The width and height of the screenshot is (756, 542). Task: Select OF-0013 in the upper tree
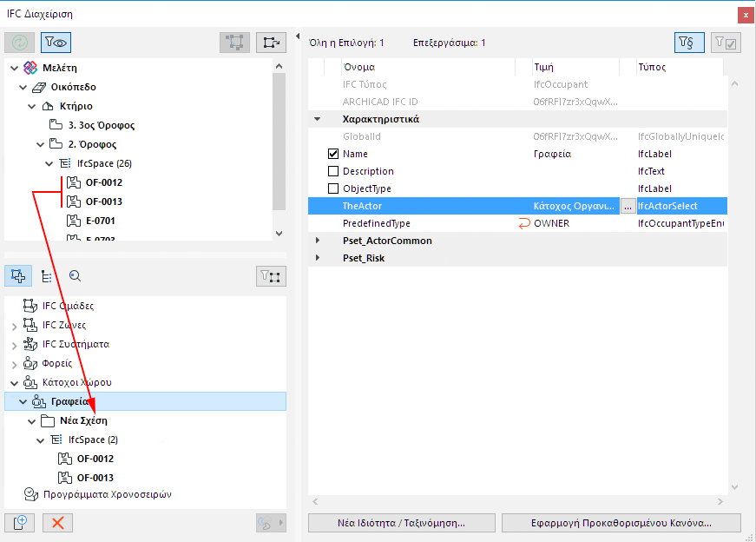[x=104, y=202]
